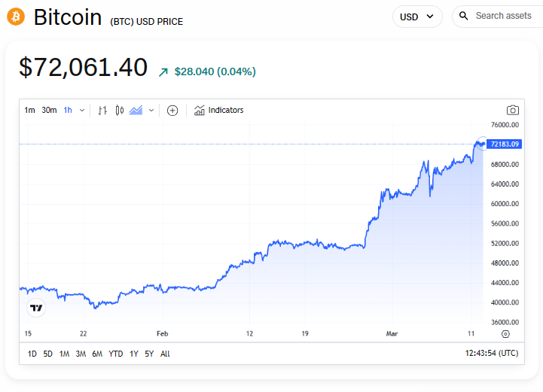Click the compare or add symbol icon
This screenshot has width=543, height=392.
coord(172,111)
